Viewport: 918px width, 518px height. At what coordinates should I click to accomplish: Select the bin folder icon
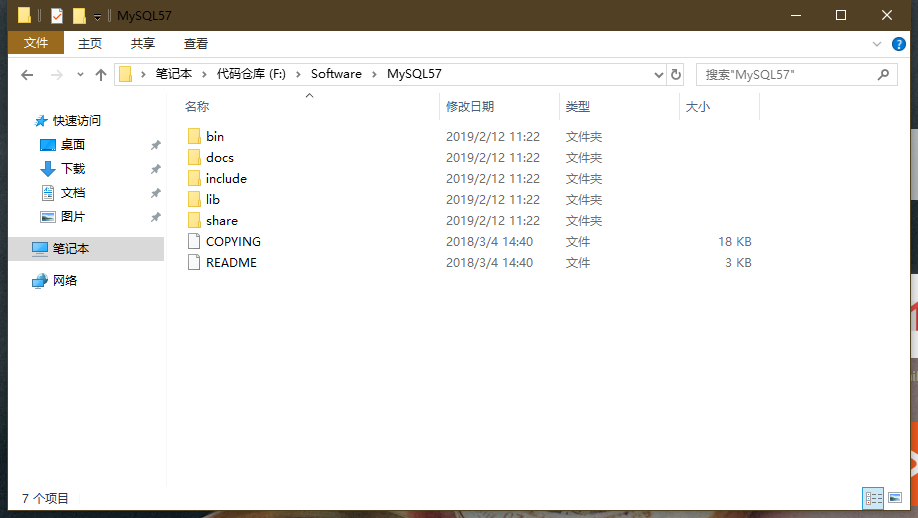[x=194, y=136]
